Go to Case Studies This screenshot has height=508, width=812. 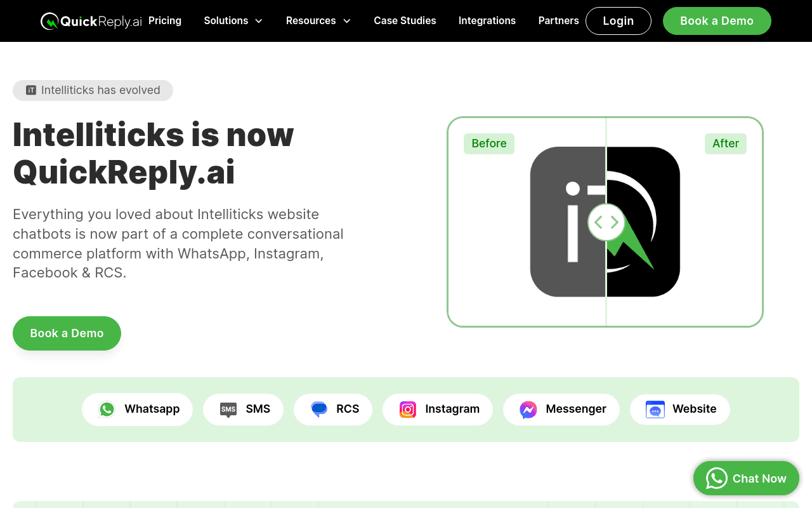405,21
